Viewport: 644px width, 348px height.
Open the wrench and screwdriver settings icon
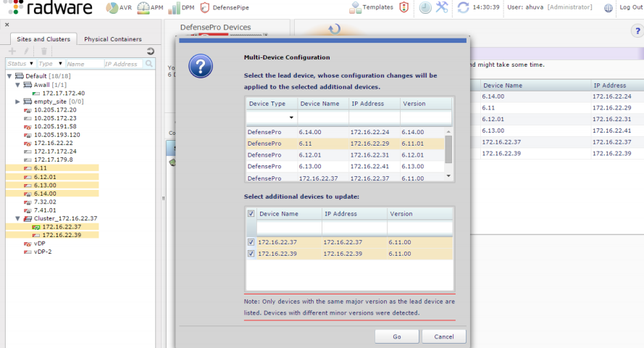pos(443,8)
